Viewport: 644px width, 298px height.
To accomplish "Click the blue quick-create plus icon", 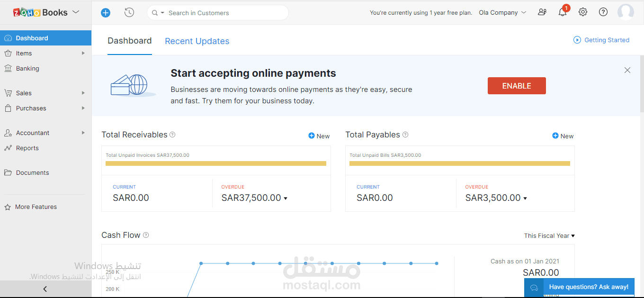I will click(x=105, y=12).
